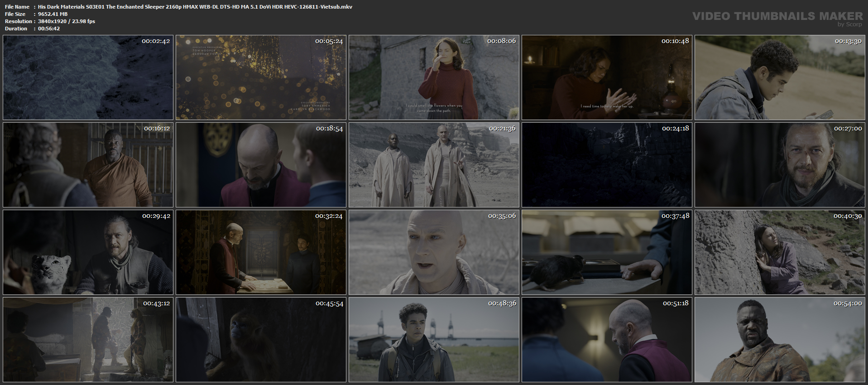Select the thumbnail at 00:10:48
Screen dimensions: 868x385
pos(607,77)
